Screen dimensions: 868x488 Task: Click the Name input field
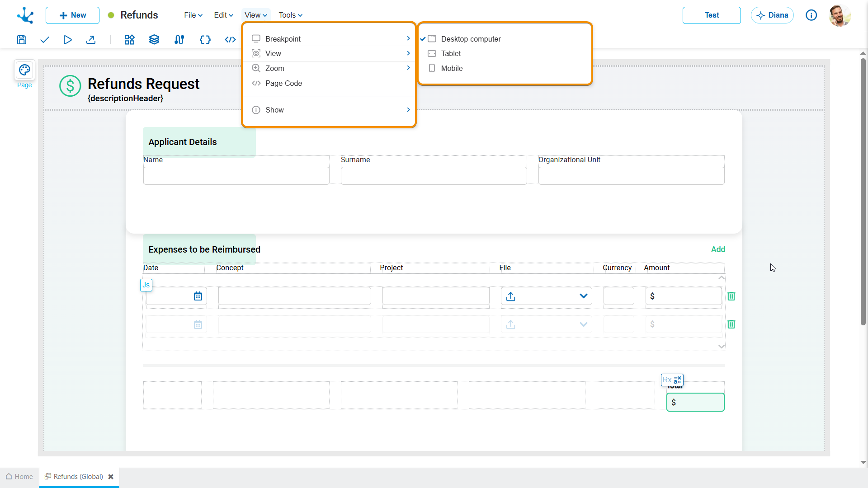tap(236, 176)
